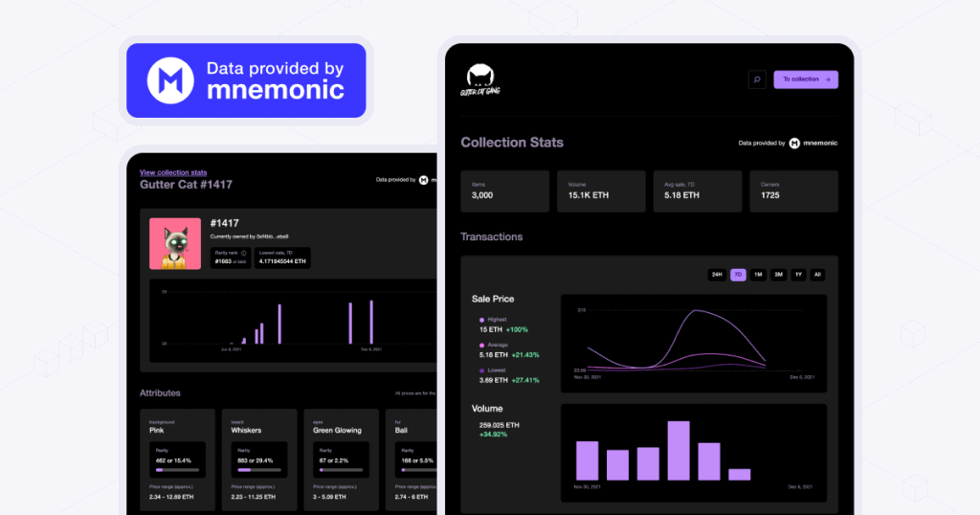Click the Items 3,000 stat card
Screen dimensions: 980x515
505,191
